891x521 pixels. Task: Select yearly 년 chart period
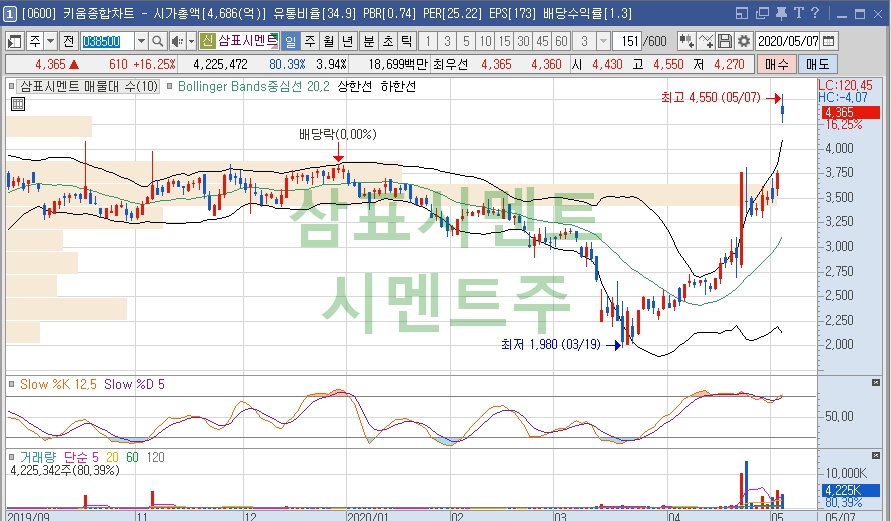coord(347,41)
